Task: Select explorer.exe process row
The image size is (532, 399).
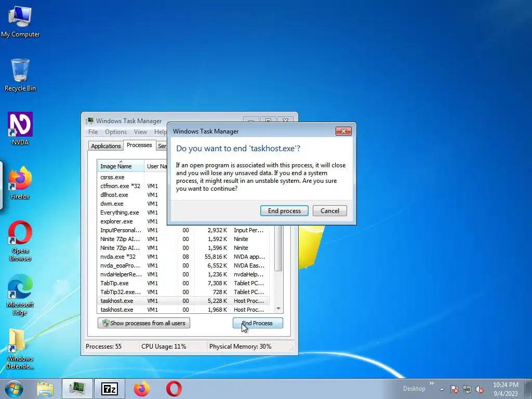Action: (x=132, y=221)
